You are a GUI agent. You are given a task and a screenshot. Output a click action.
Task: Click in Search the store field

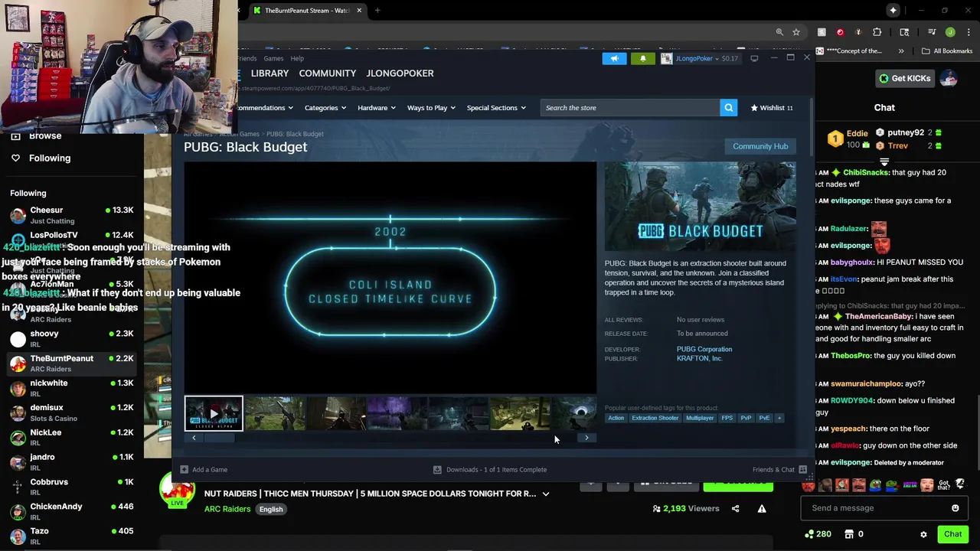(x=630, y=108)
